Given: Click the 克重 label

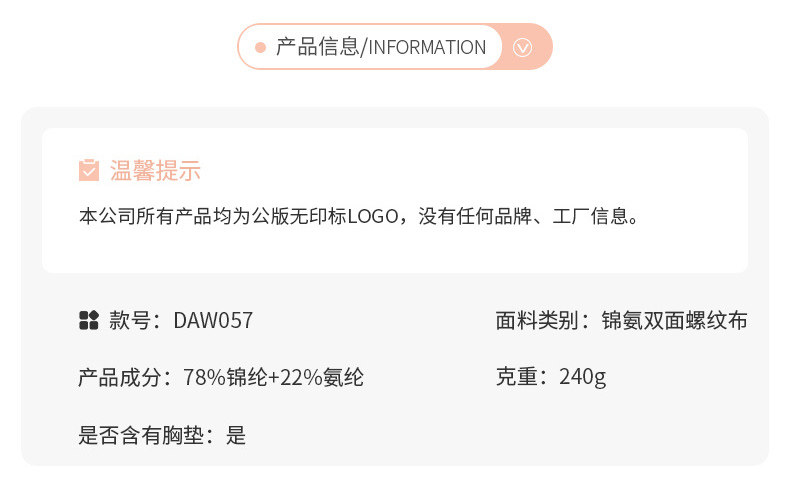Looking at the screenshot, I should (516, 377).
